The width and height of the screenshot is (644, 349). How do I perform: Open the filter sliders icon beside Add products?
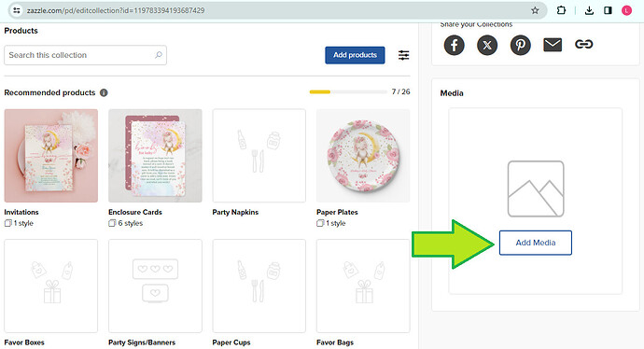click(x=404, y=55)
